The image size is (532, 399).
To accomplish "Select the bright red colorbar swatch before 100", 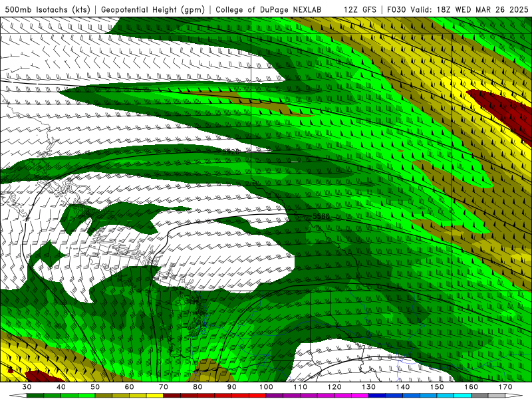I will tap(257, 396).
